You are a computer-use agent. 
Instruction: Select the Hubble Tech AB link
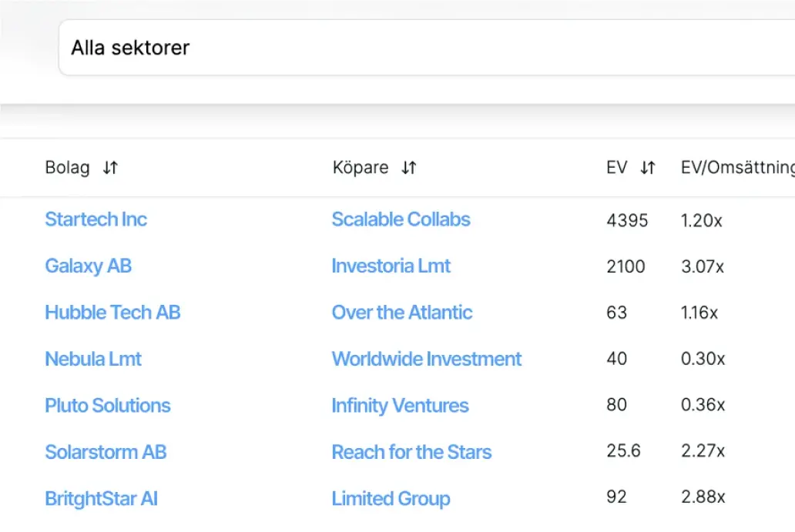[112, 313]
